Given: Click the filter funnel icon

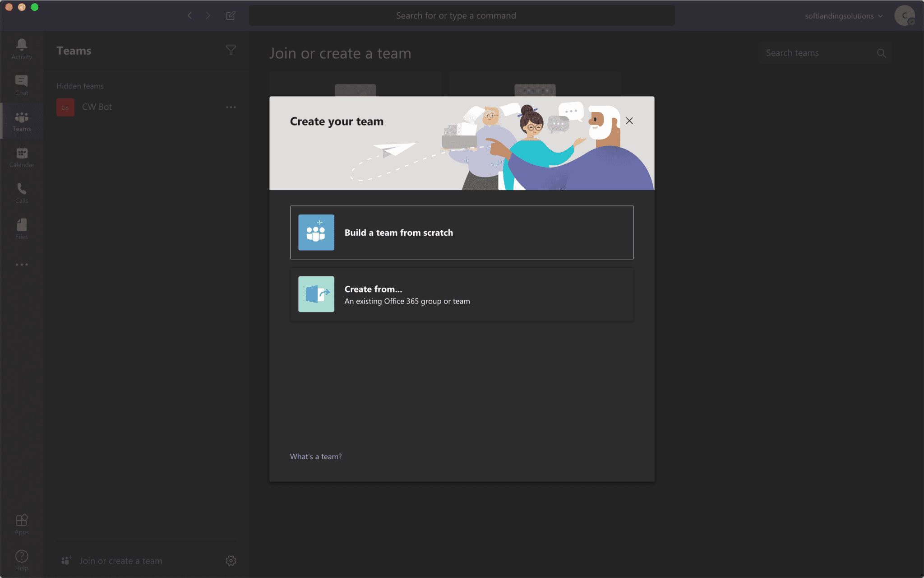Looking at the screenshot, I should pyautogui.click(x=231, y=51).
